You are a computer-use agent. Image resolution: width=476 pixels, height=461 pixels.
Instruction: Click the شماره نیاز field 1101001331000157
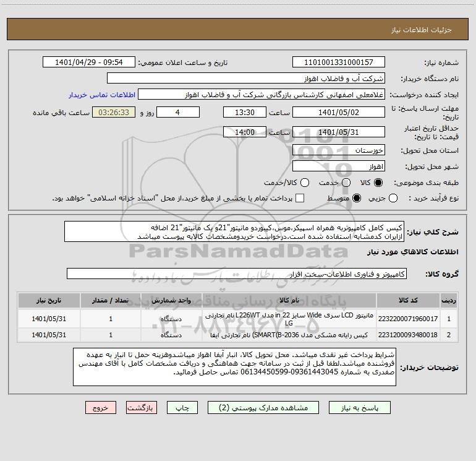click(x=339, y=62)
